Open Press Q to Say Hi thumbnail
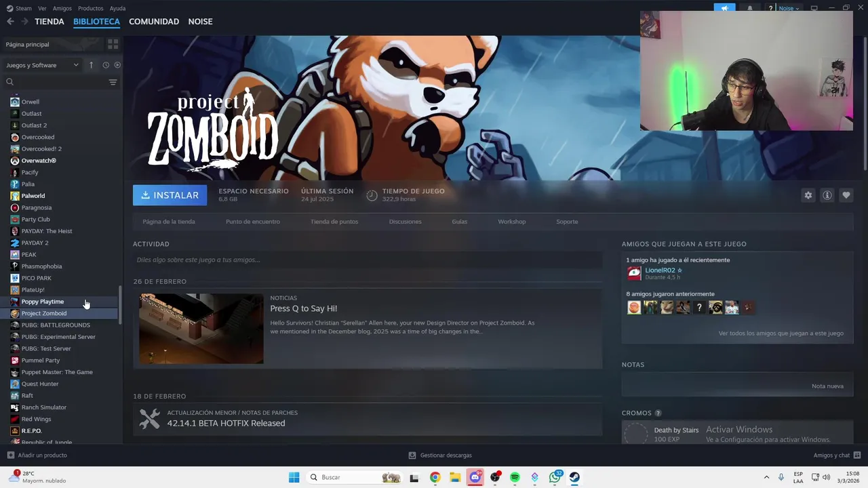The width and height of the screenshot is (868, 488). point(201,329)
